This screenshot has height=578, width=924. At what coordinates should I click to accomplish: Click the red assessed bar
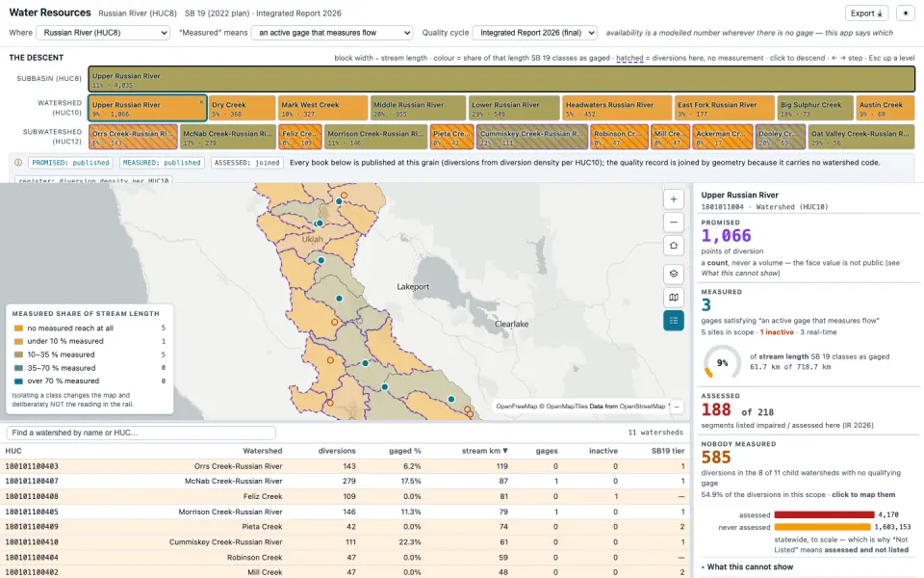(823, 514)
